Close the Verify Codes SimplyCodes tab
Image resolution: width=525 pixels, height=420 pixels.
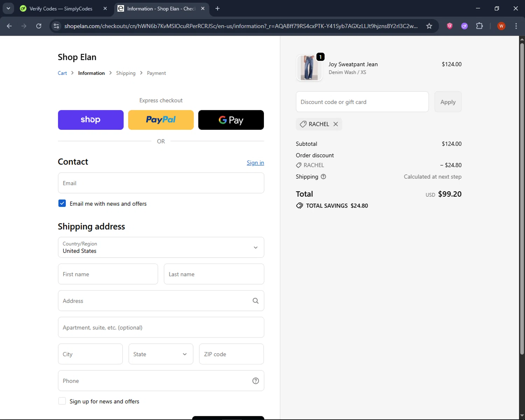[105, 8]
